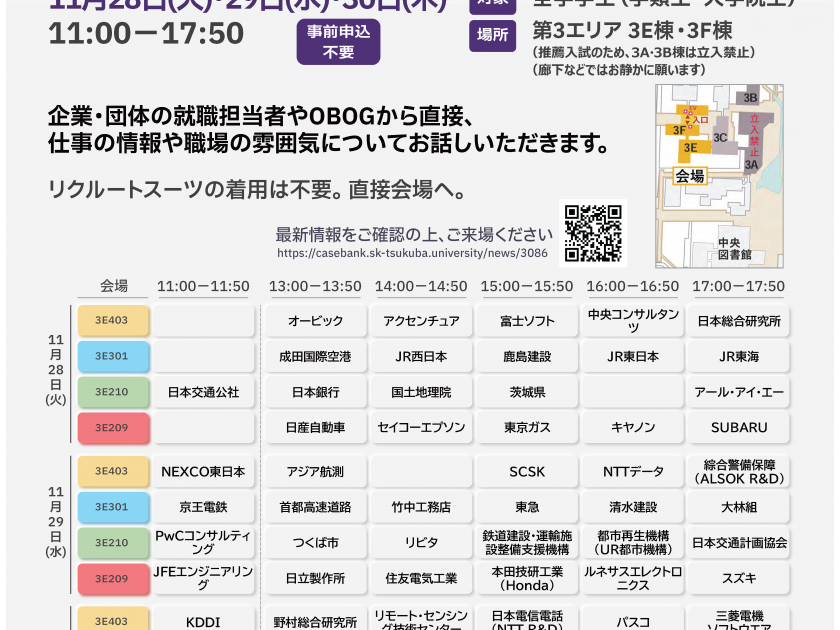Viewport: 840px width, 630px height.
Task: Select the 日産自動車 session cell
Action: [x=316, y=428]
